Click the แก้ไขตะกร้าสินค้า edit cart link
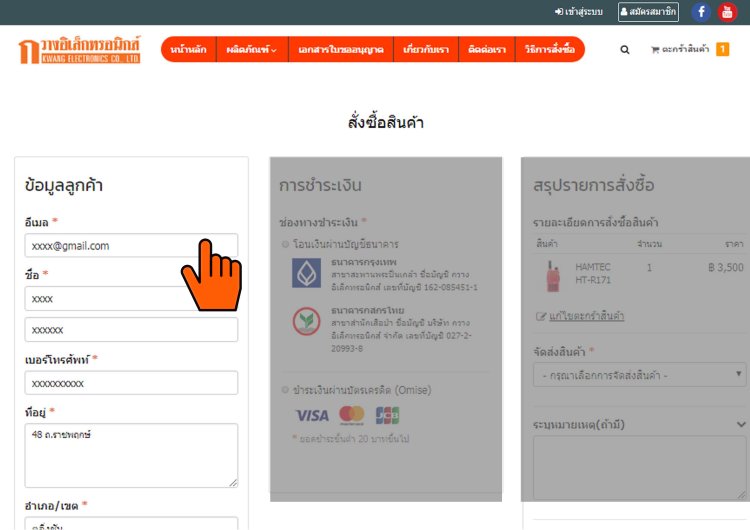750x530 pixels. tap(585, 316)
